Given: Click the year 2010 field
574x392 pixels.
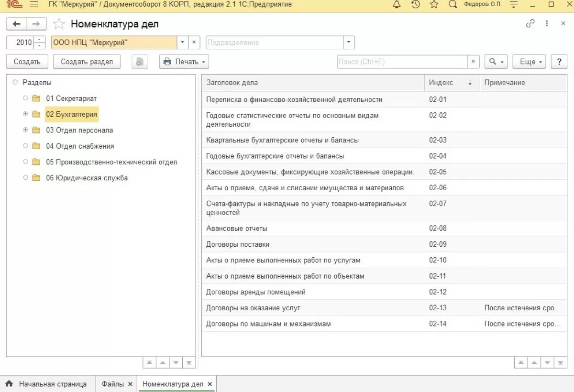Looking at the screenshot, I should (x=21, y=42).
